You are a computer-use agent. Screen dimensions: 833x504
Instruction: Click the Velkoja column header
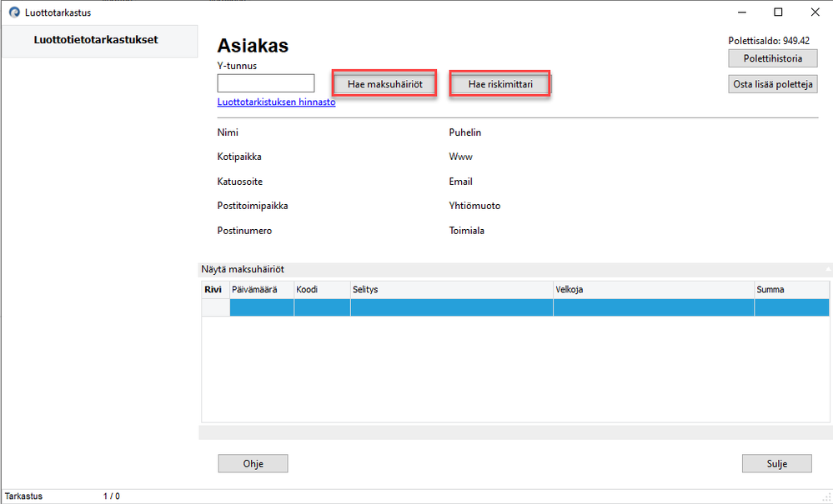pyautogui.click(x=654, y=290)
